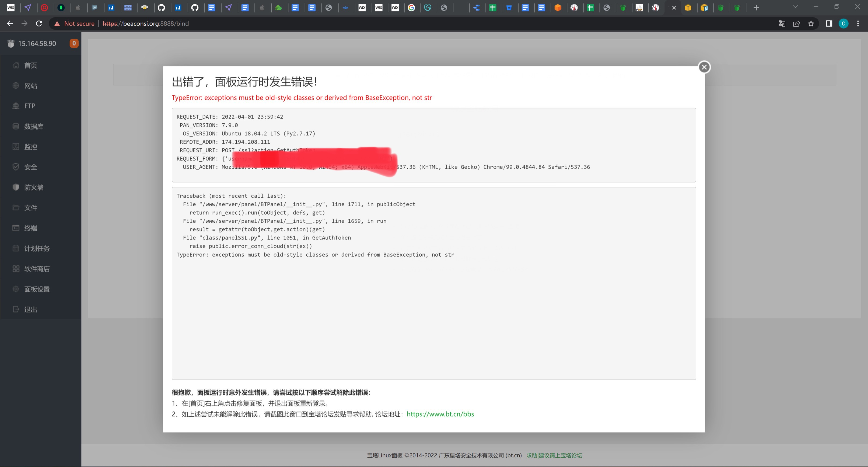Close the error dialog with X button

pyautogui.click(x=704, y=67)
